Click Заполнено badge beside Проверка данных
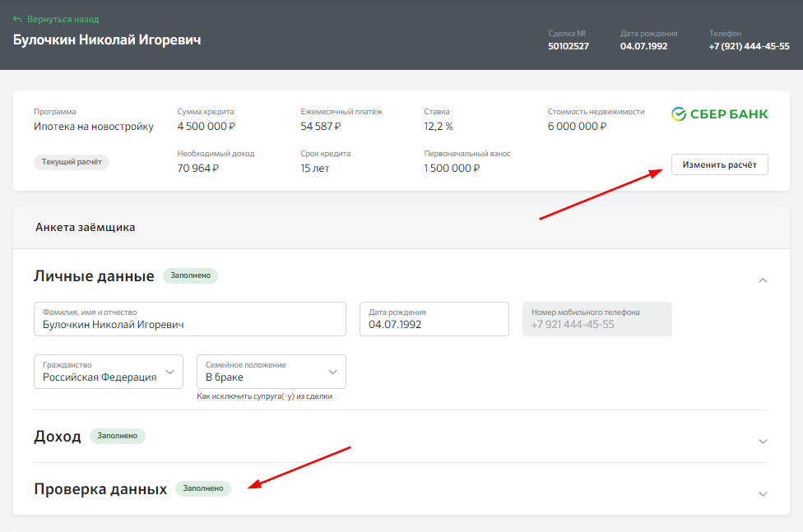Screen dimensions: 803x532 tap(203, 488)
